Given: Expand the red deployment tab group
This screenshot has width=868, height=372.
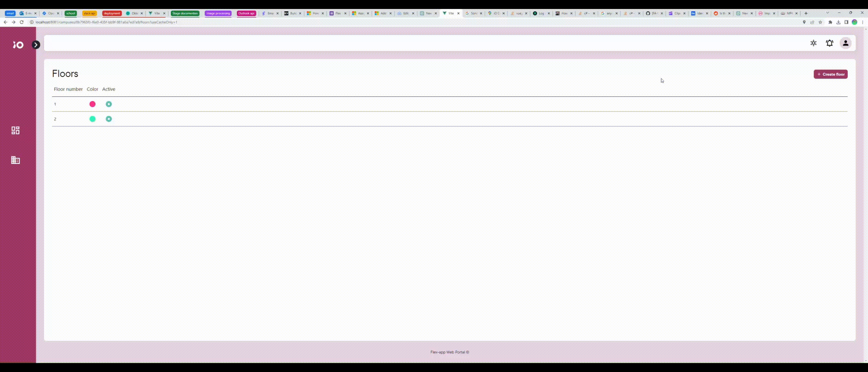Looking at the screenshot, I should pos(112,13).
